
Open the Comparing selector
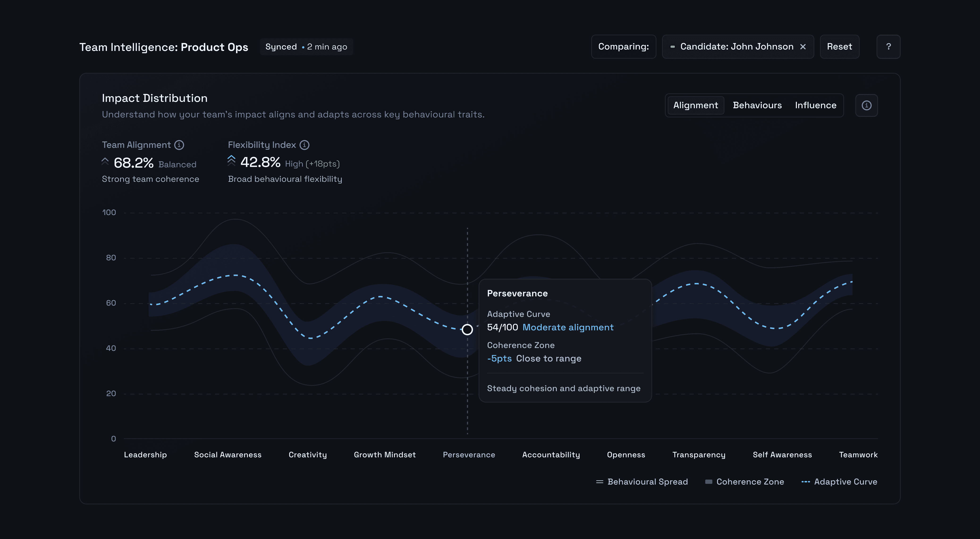tap(623, 47)
